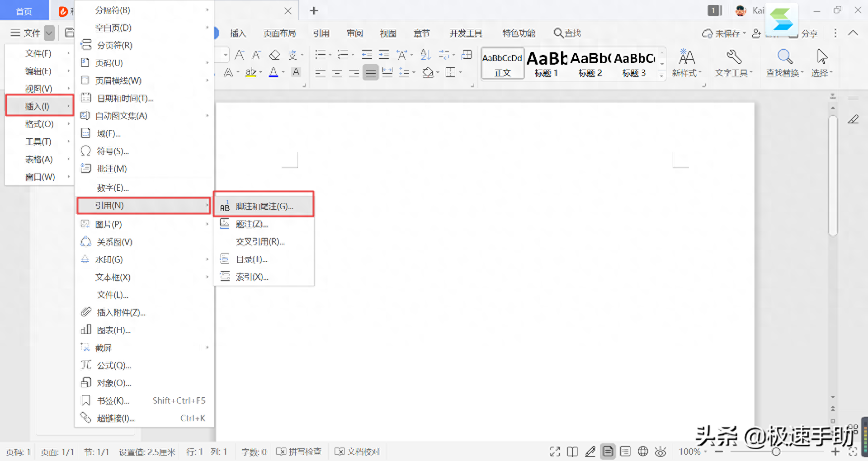Click the clear formatting eraser icon
868x461 pixels.
click(274, 55)
